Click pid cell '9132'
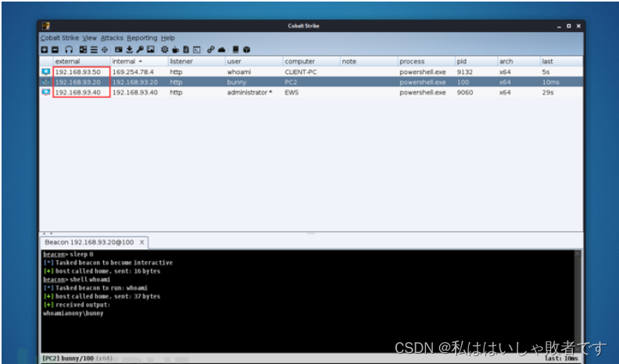This screenshot has width=619, height=364. click(x=465, y=72)
